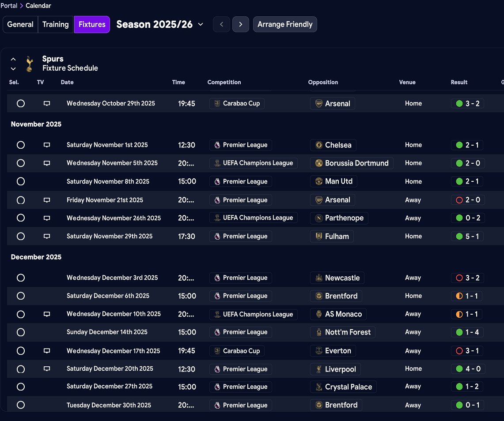Select the Chelsea fixture radio button
Image resolution: width=504 pixels, height=421 pixels.
click(x=21, y=145)
